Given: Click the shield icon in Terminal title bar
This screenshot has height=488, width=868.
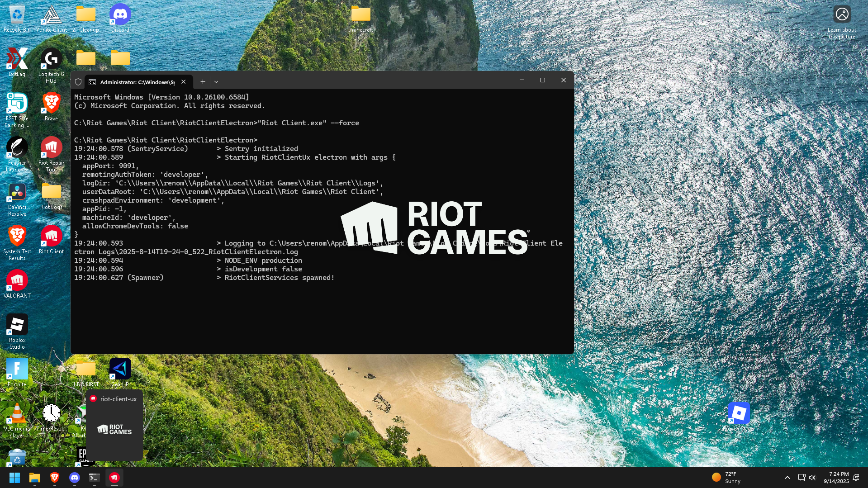Looking at the screenshot, I should coord(78,82).
